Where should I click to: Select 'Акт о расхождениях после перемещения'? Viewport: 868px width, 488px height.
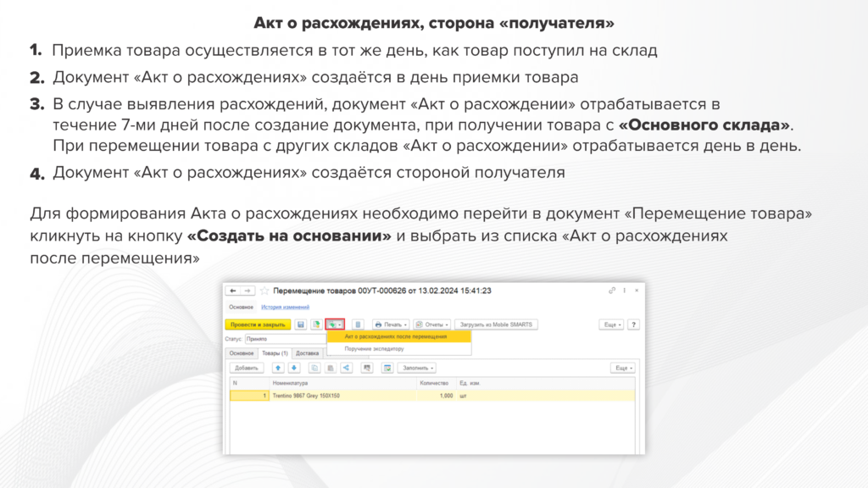pos(398,336)
